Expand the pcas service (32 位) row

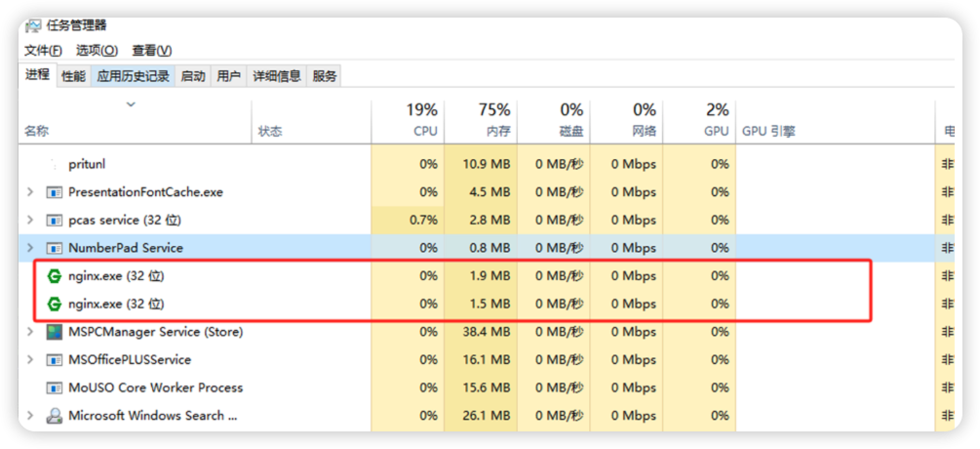point(30,221)
